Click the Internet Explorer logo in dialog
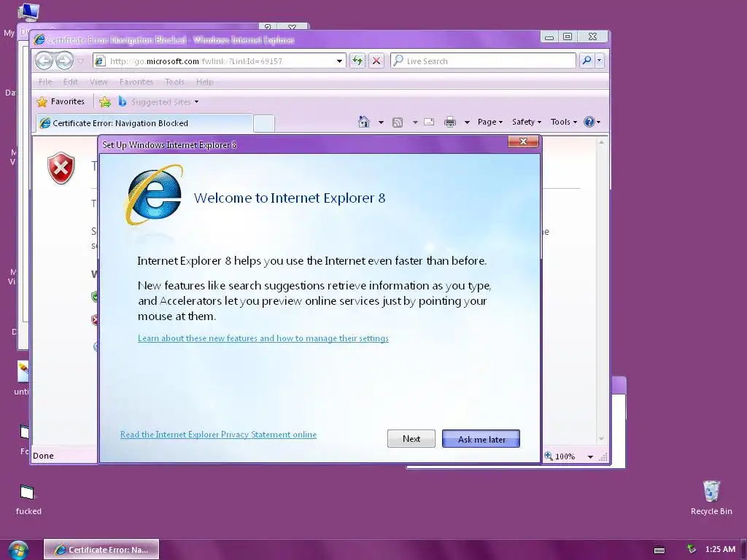Viewport: 747px width, 560px height. point(154,195)
